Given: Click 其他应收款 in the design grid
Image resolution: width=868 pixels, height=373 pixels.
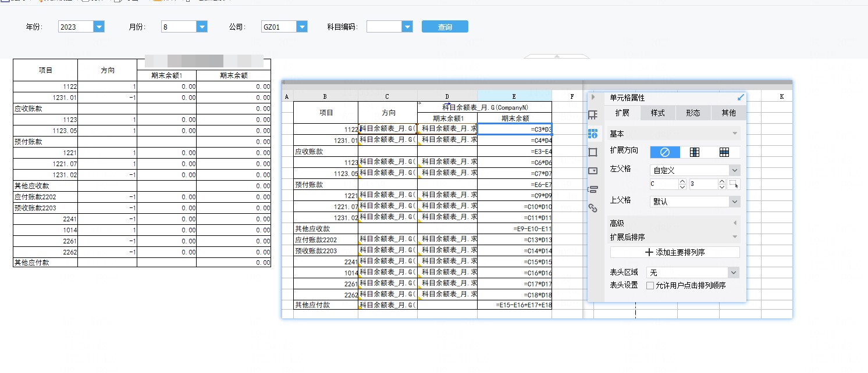Looking at the screenshot, I should [x=325, y=228].
